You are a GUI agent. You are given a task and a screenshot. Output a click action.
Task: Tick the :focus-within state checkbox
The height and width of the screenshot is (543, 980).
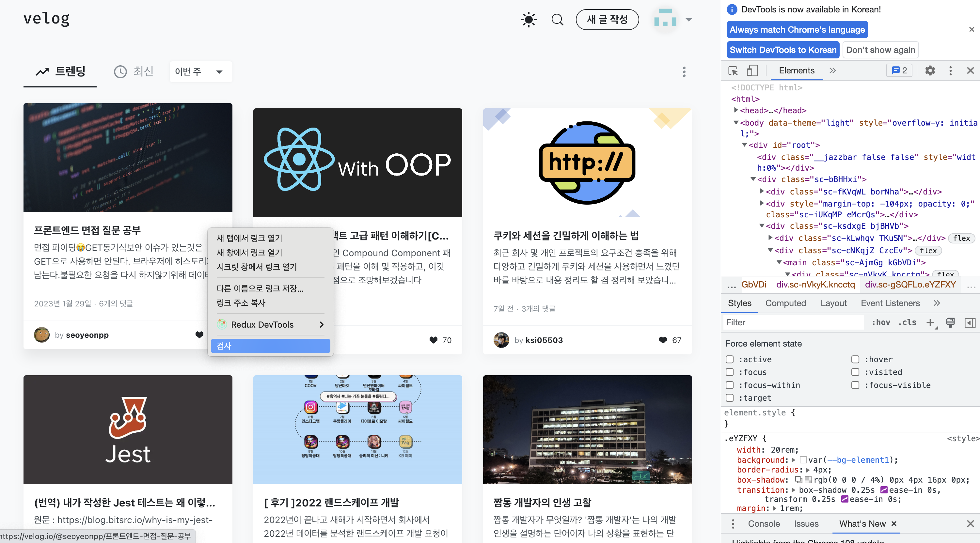click(730, 385)
